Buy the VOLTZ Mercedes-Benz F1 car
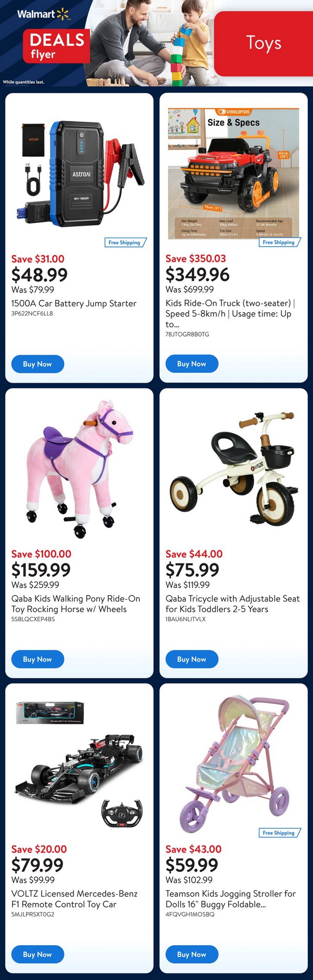 tap(38, 955)
